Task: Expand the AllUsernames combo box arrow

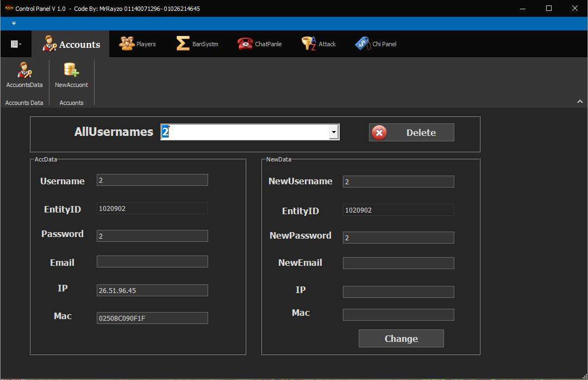Action: click(x=334, y=132)
